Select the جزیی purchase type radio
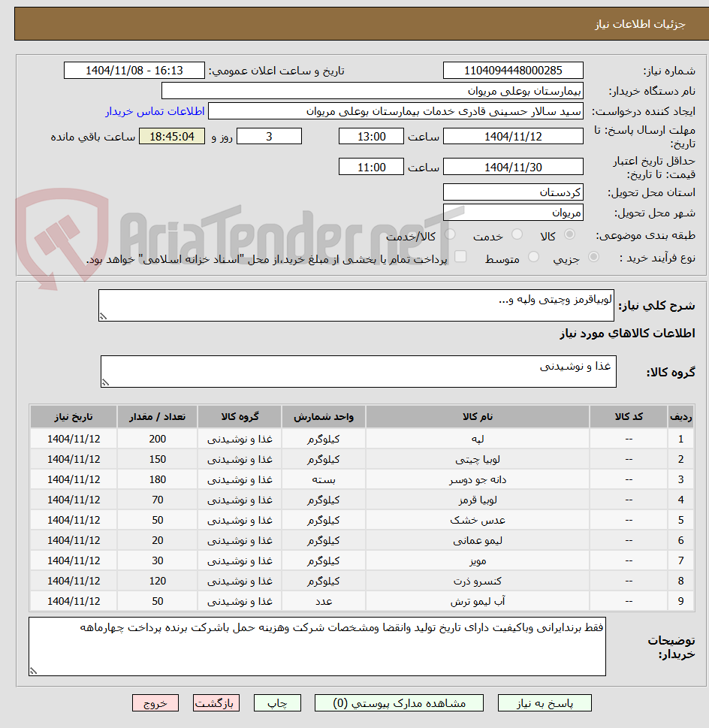709x728 pixels. [593, 257]
